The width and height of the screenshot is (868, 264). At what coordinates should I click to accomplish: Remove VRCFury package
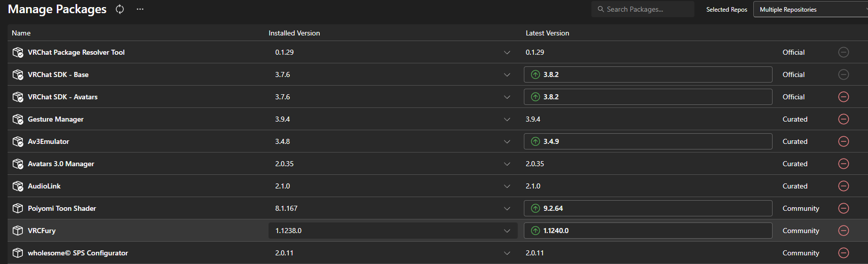844,231
